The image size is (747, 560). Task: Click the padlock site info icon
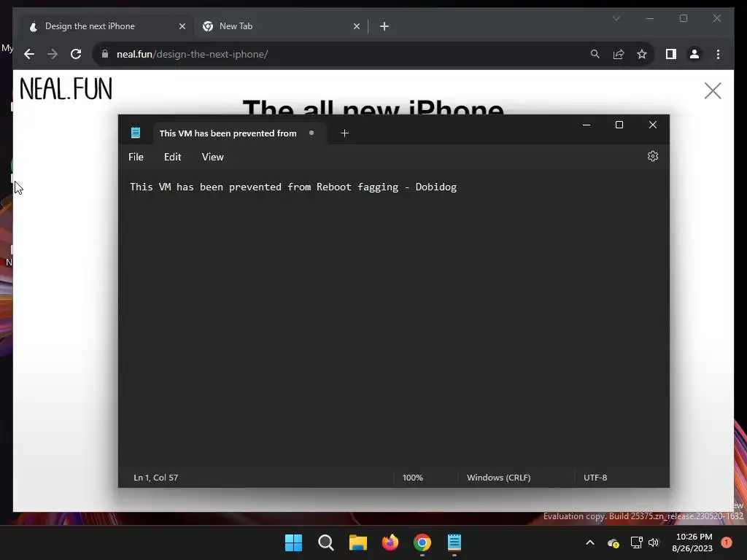105,54
